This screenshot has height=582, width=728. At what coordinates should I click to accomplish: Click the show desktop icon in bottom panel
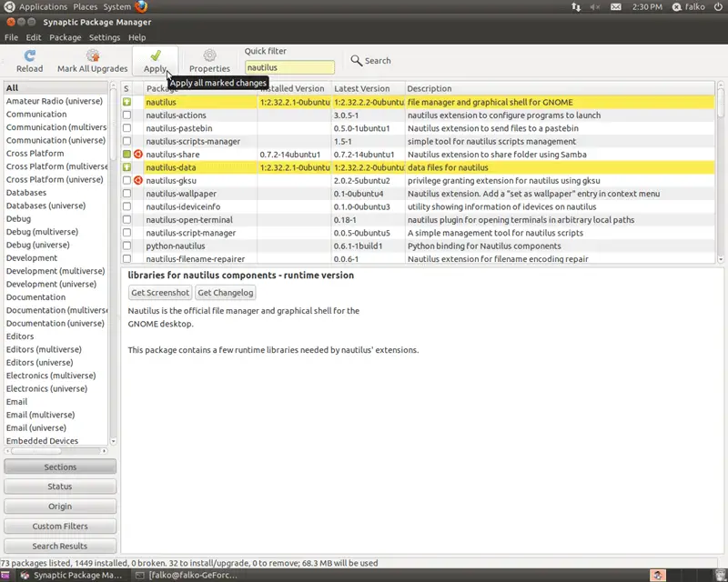5,576
